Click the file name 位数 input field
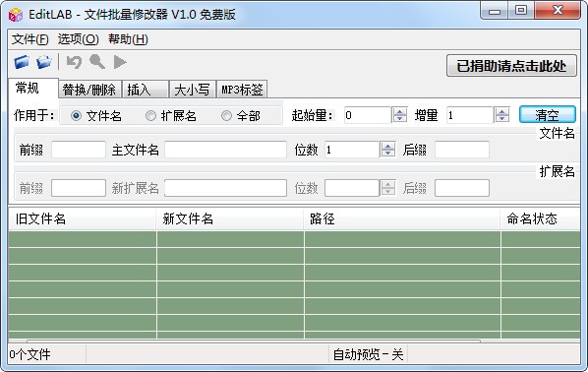Viewport: 588px width, 372px height. point(352,150)
